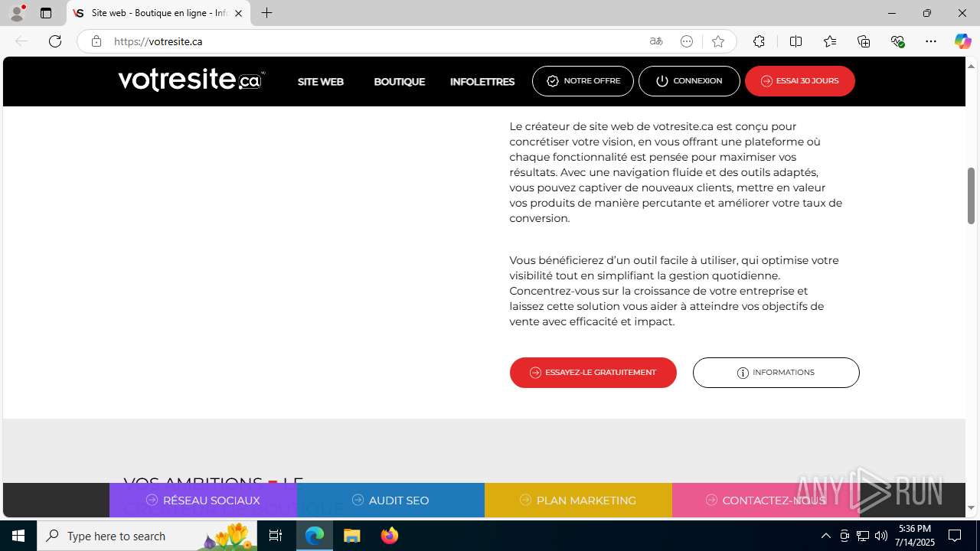The height and width of the screenshot is (551, 980).
Task: Go to votresite.ca logo home
Action: point(191,80)
